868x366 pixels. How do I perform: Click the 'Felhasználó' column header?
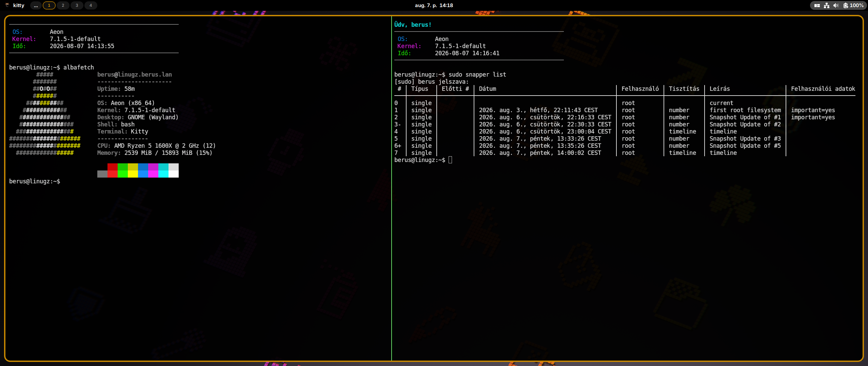point(640,89)
